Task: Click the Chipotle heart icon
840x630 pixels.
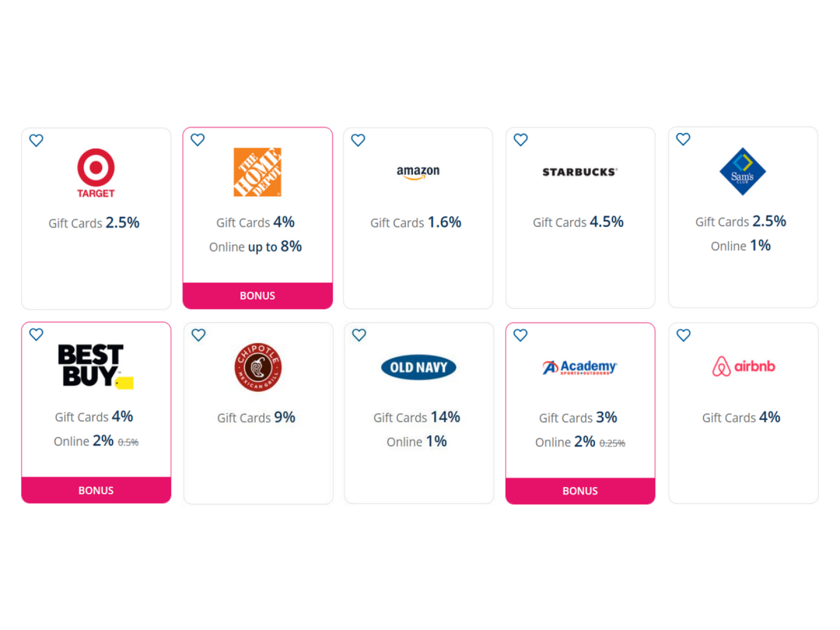Action: point(199,335)
